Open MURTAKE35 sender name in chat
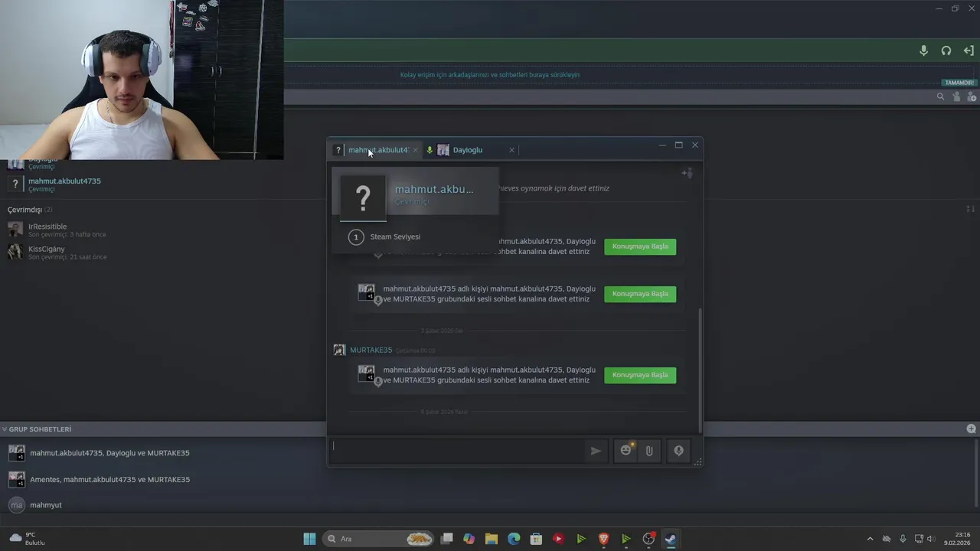This screenshot has width=980, height=551. (371, 350)
